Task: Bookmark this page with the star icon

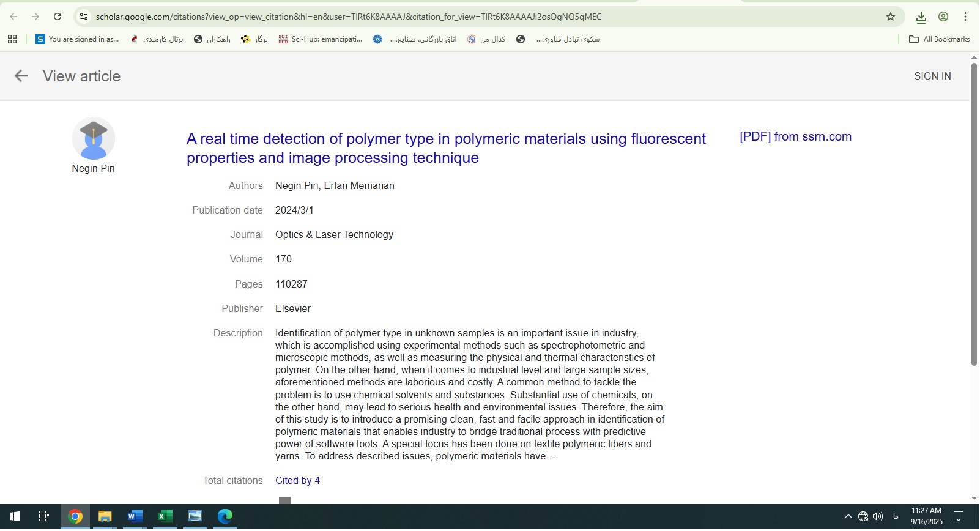Action: point(891,17)
